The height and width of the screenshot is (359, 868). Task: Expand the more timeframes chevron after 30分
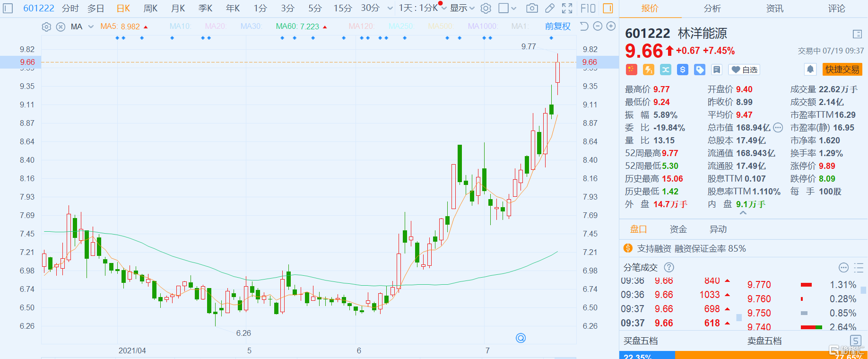(x=390, y=8)
